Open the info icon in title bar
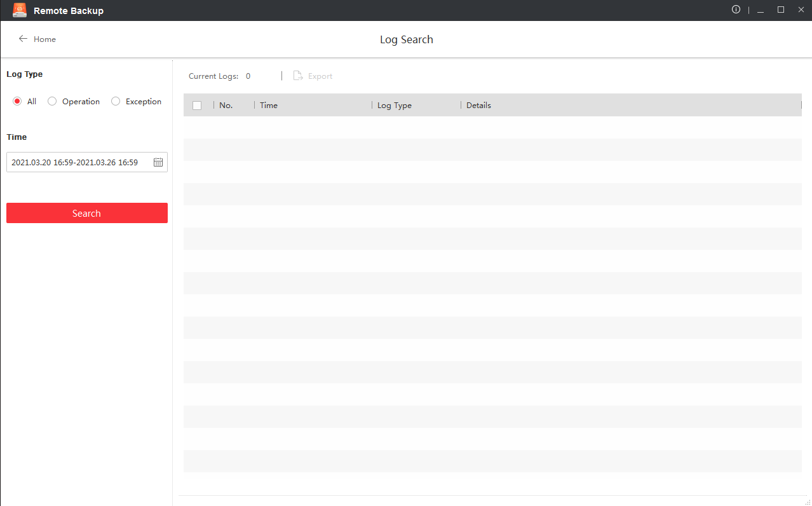This screenshot has width=812, height=506. [736, 10]
